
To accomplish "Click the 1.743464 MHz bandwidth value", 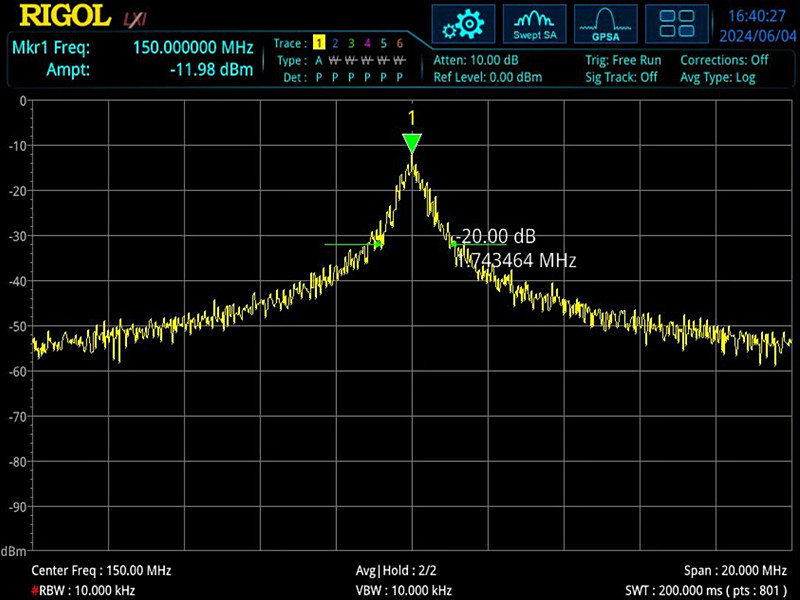I will pos(516,261).
